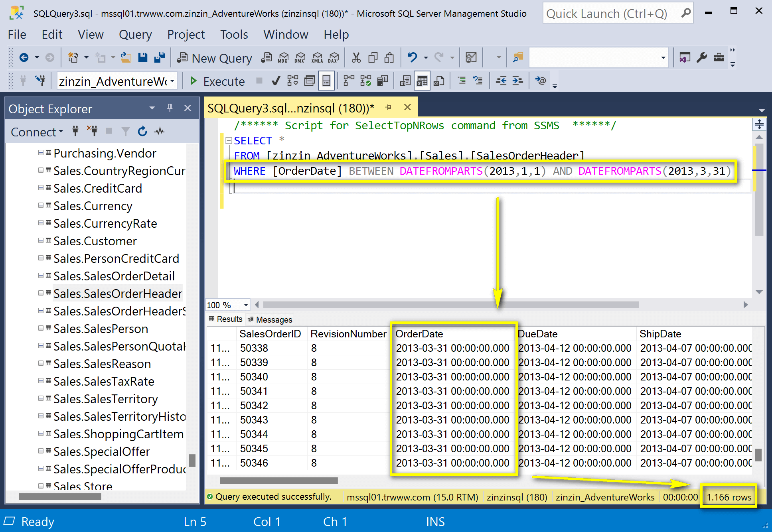Click the Paste icon in toolbar
Viewport: 772px width, 532px height.
click(x=389, y=58)
